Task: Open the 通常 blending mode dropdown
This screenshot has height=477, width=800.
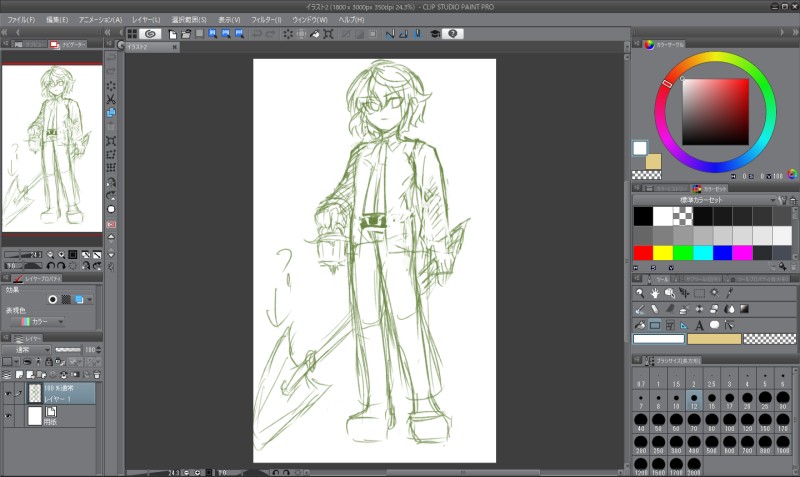Action: coord(26,350)
